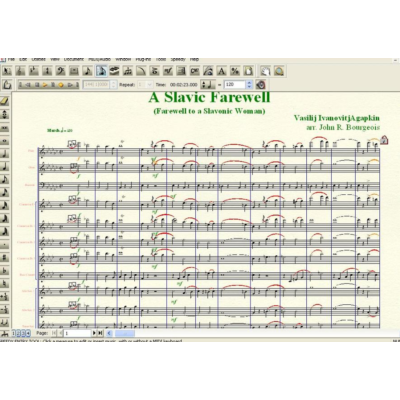
Task: Click the horizontal scrollbar left arrow
Action: (x=109, y=333)
